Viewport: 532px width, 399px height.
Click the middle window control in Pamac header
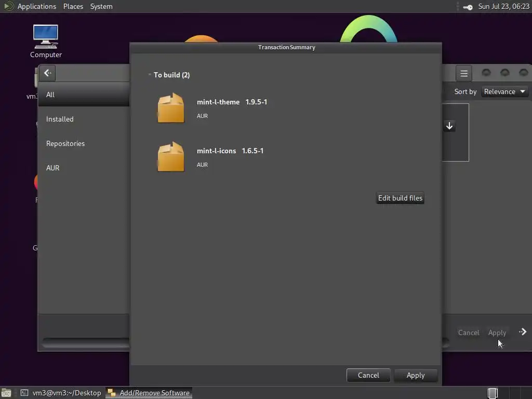[505, 73]
